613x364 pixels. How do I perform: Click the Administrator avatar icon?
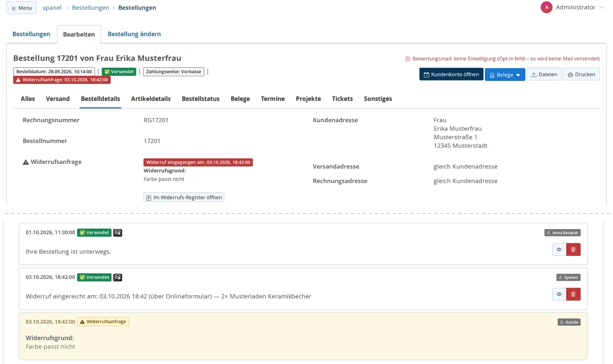[547, 7]
